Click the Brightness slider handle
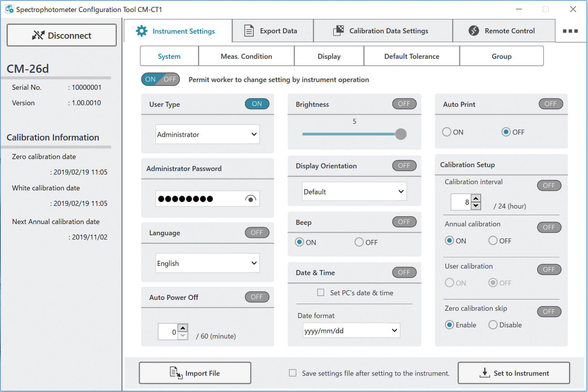Image resolution: width=588 pixels, height=392 pixels. pos(401,134)
